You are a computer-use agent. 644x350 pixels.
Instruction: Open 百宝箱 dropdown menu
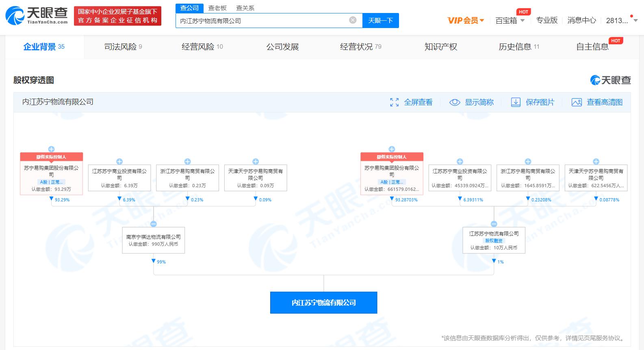pos(510,20)
